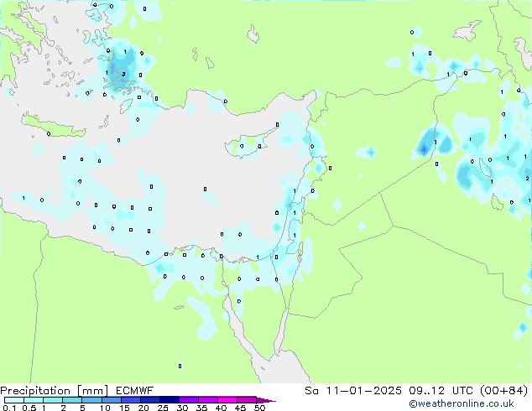Click the legend value label '50'
Image resolution: width=532 pixels, height=411 pixels.
(259, 408)
